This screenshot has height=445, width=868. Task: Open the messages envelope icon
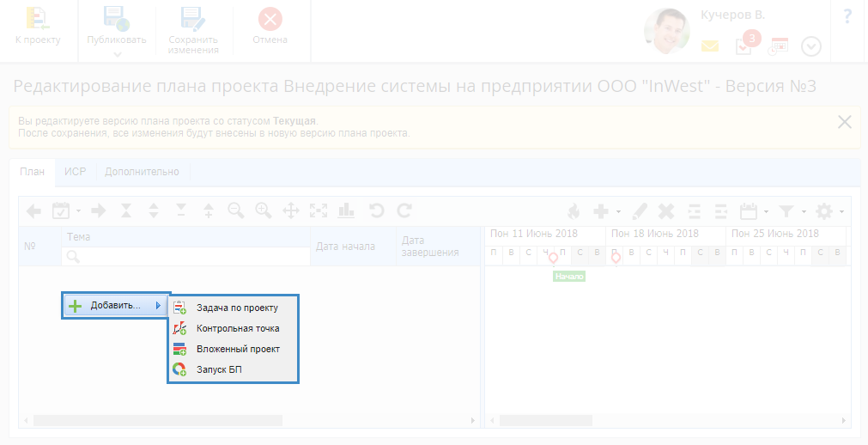pos(710,46)
